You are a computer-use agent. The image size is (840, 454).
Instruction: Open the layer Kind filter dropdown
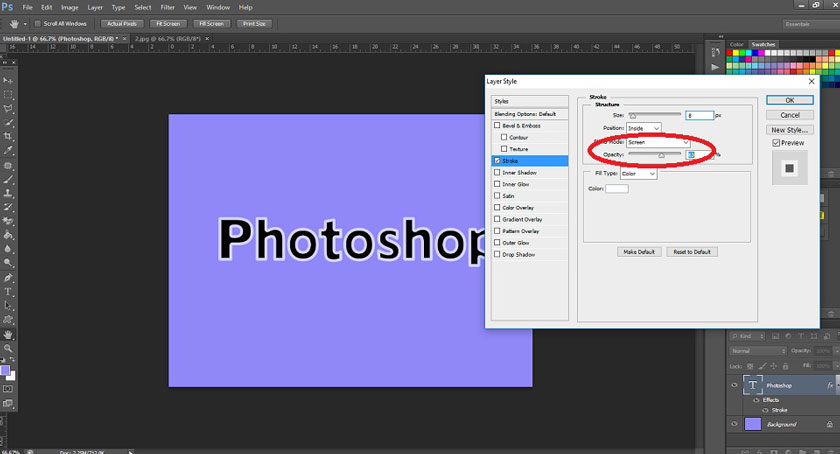tap(748, 336)
